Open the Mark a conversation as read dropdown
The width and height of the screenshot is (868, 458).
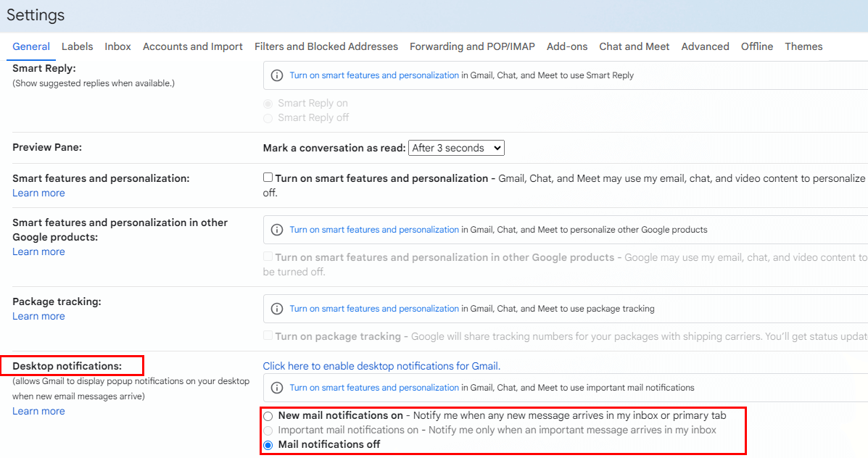coord(456,148)
